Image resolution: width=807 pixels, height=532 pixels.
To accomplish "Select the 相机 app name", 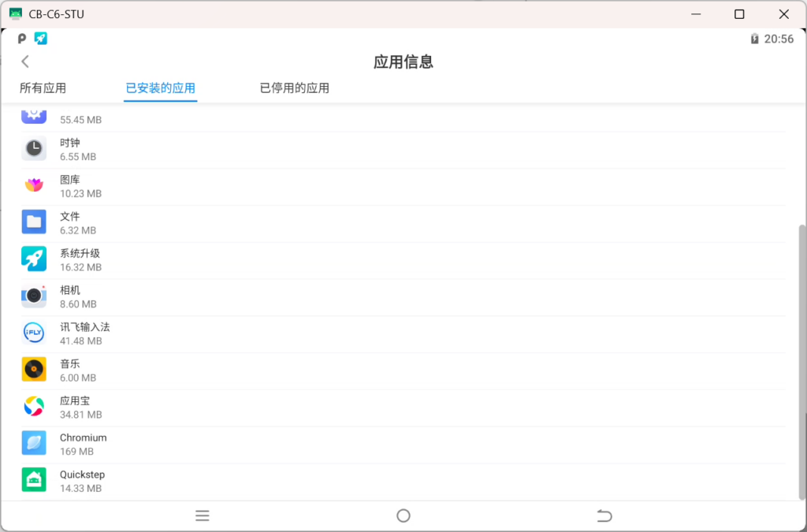I will click(70, 290).
